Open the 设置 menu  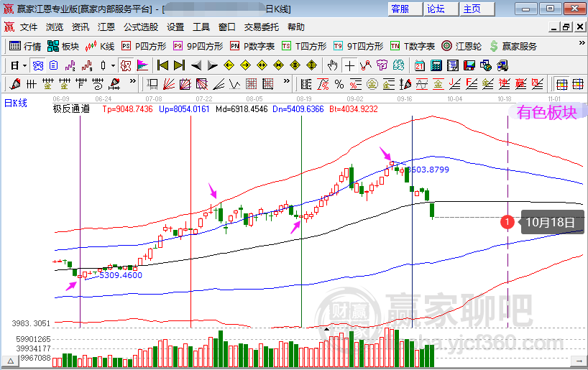[x=175, y=27]
